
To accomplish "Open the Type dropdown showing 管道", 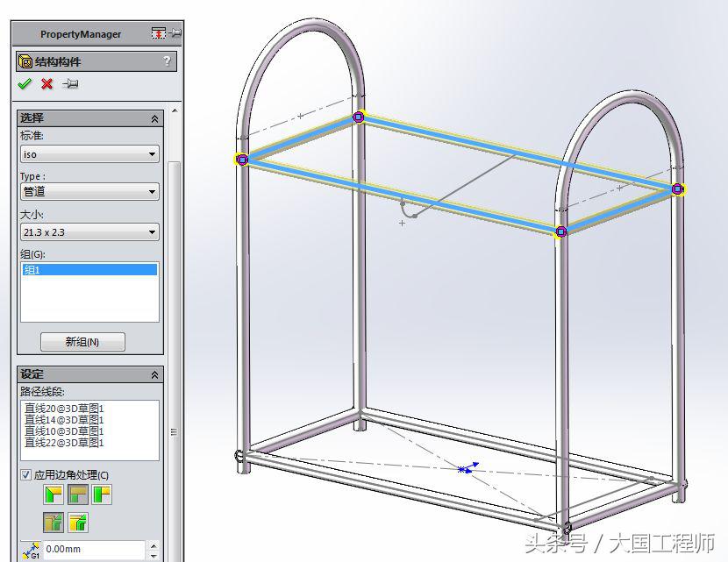I will click(x=153, y=192).
